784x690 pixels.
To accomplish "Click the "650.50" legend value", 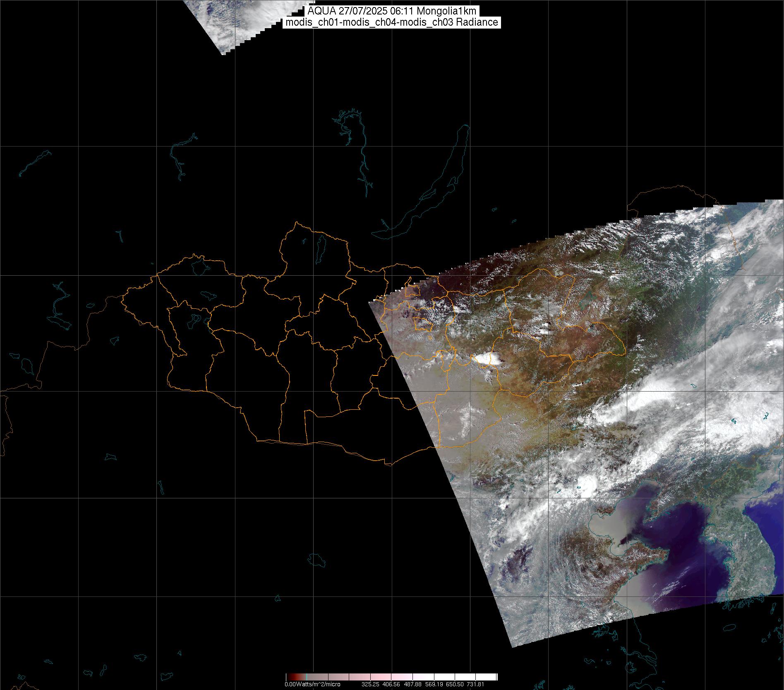I will [455, 684].
